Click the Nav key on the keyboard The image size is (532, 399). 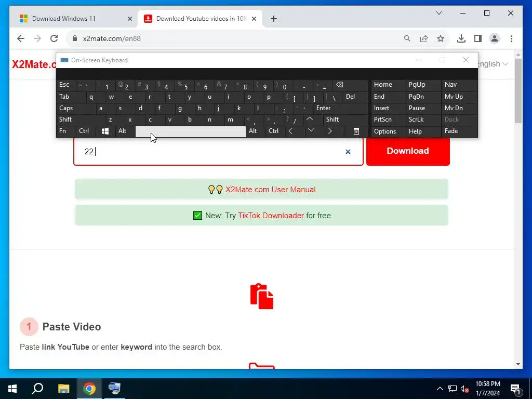click(459, 85)
